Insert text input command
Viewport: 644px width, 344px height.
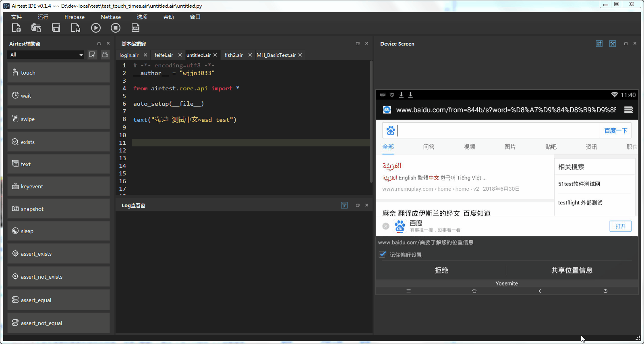pyautogui.click(x=58, y=164)
